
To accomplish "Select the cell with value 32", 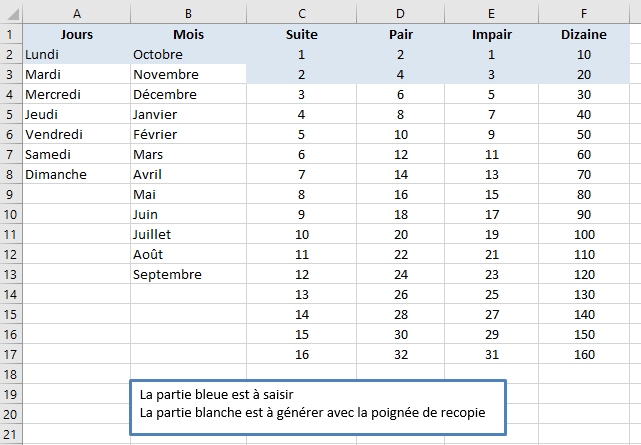I will pos(400,354).
